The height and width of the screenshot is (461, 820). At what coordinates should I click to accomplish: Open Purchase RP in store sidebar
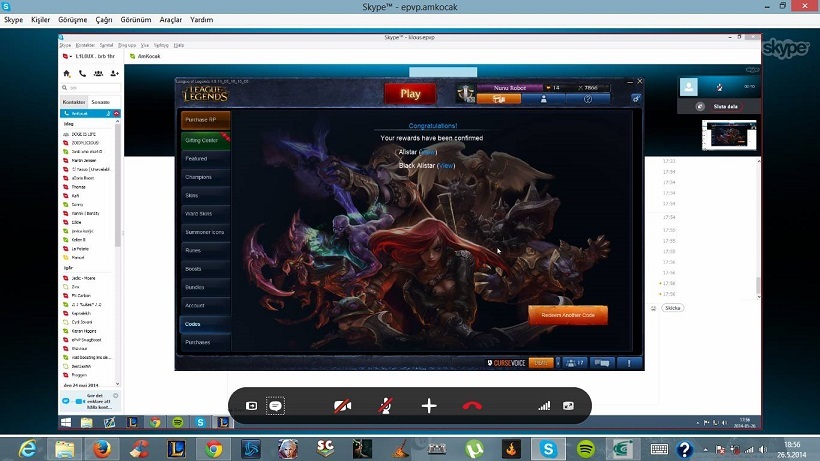pyautogui.click(x=206, y=120)
